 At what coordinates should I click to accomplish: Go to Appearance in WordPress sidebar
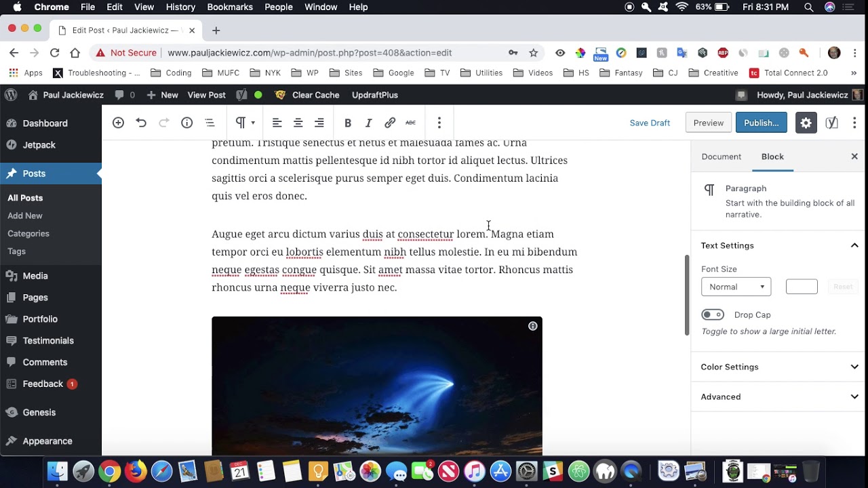(x=47, y=441)
